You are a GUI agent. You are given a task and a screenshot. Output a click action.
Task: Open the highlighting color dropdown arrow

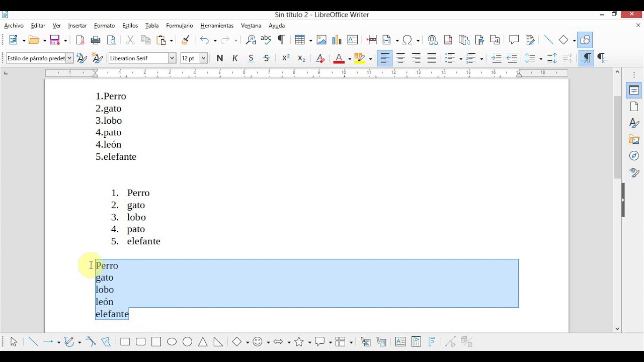click(370, 59)
